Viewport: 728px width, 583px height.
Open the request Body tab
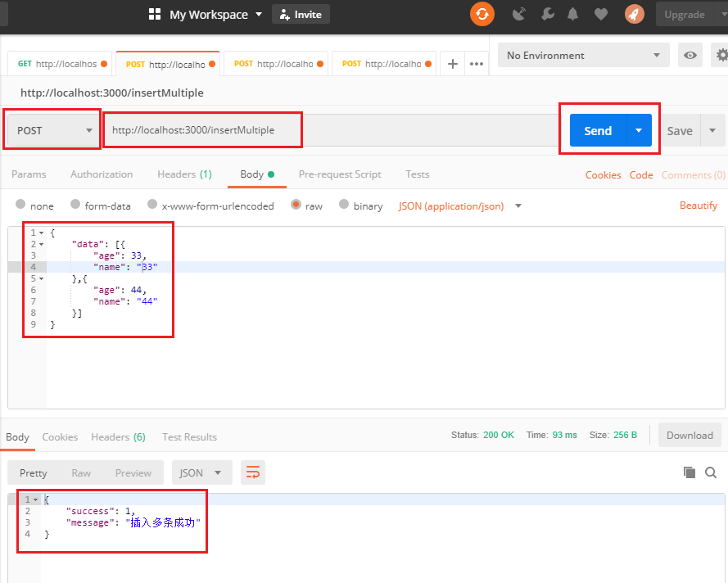coord(257,174)
